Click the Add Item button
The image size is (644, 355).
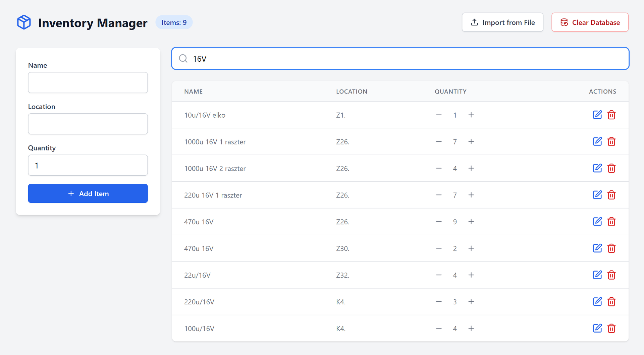coord(88,193)
